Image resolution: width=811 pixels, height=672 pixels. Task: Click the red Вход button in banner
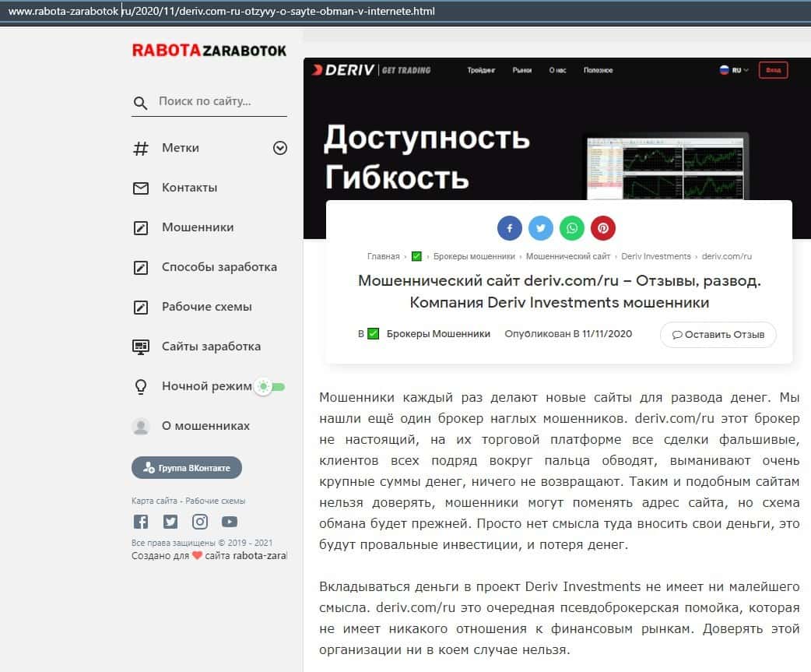click(x=773, y=70)
